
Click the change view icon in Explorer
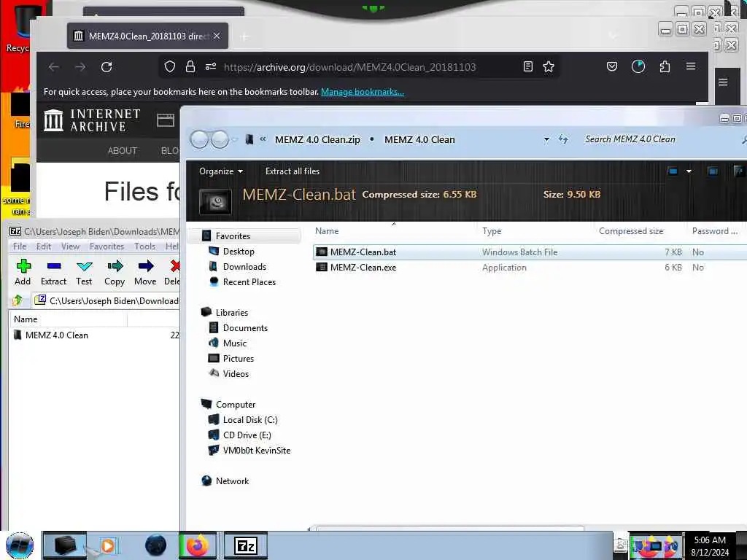pyautogui.click(x=673, y=171)
